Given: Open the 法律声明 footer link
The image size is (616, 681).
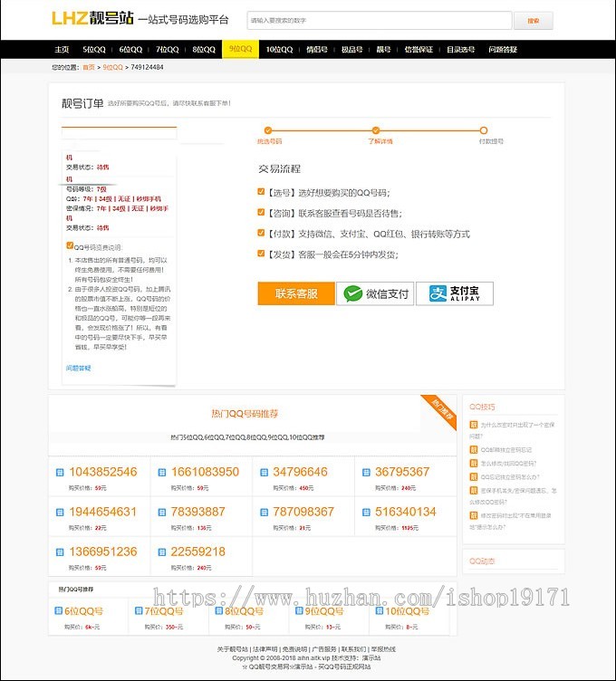Looking at the screenshot, I should click(265, 649).
